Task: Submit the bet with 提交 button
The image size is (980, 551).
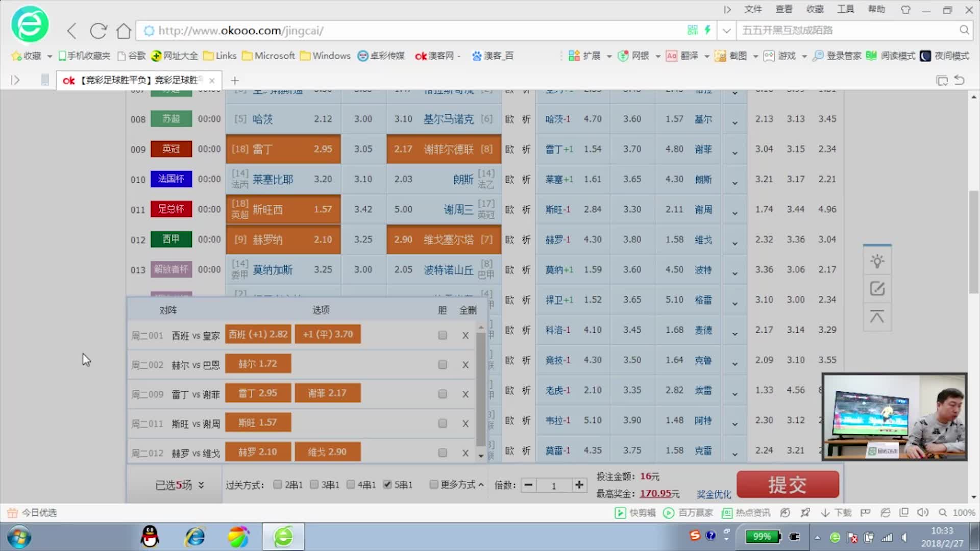Action: 788,484
